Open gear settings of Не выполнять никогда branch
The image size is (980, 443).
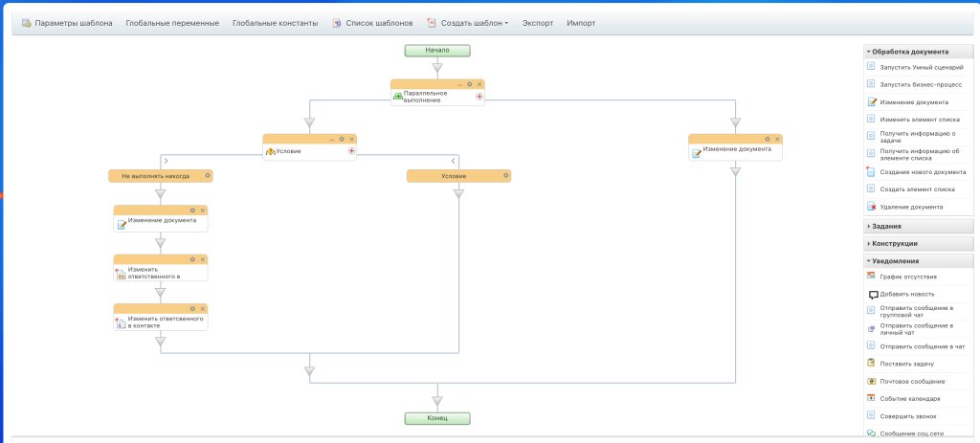(208, 176)
